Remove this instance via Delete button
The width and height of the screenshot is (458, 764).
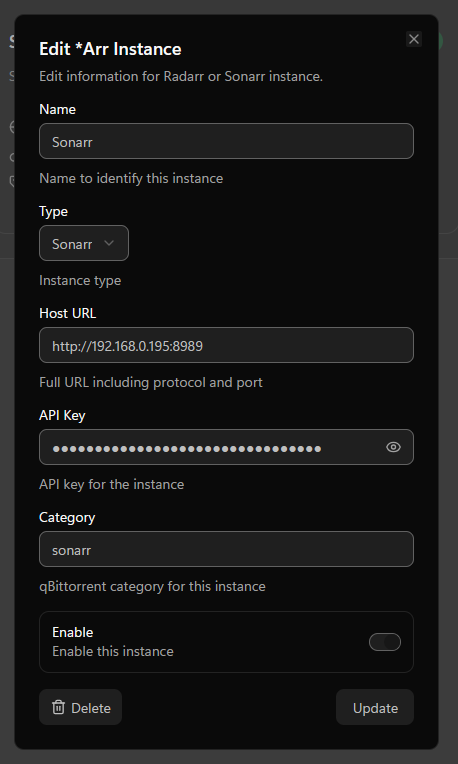pos(80,707)
